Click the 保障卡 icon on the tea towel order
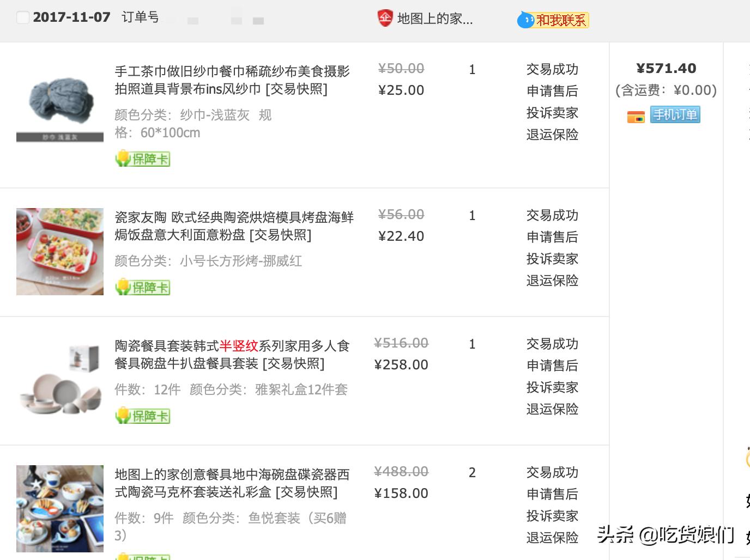The height and width of the screenshot is (560, 750). (x=143, y=159)
